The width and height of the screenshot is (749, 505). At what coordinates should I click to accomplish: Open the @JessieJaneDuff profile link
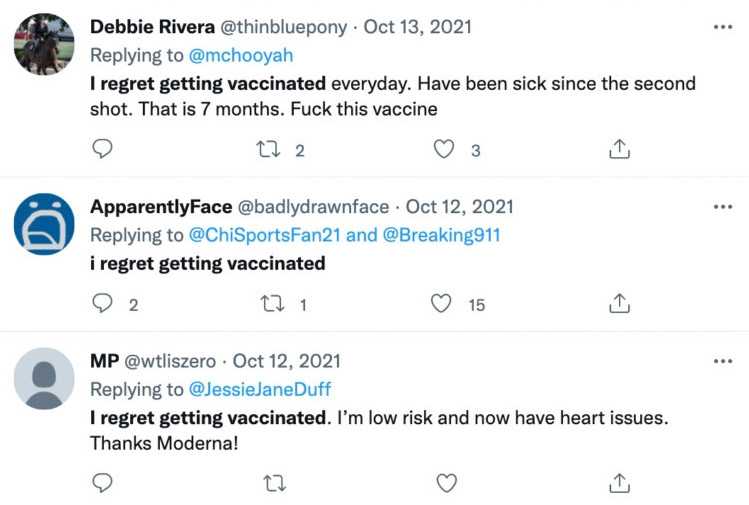pyautogui.click(x=259, y=388)
